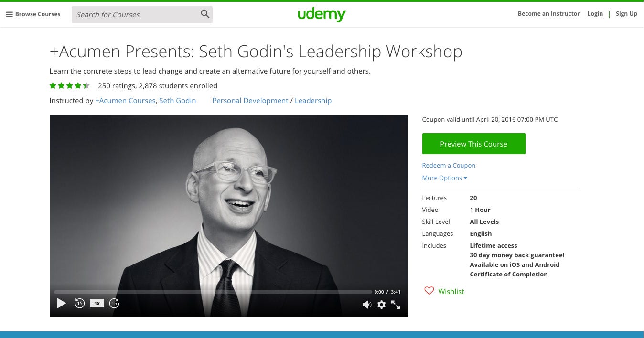Mute the video volume speaker icon
Screen dimensions: 644x338
[x=366, y=305]
